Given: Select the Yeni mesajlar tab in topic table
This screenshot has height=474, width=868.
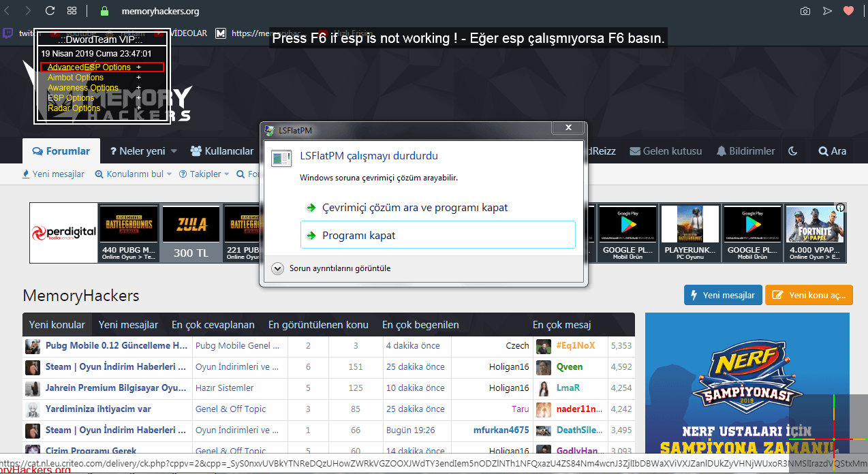Looking at the screenshot, I should tap(128, 325).
